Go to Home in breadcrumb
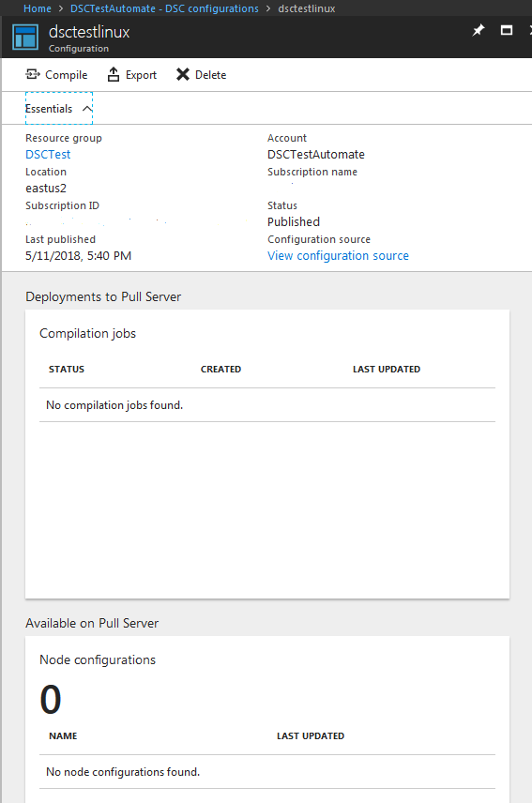This screenshot has height=803, width=532. point(38,8)
